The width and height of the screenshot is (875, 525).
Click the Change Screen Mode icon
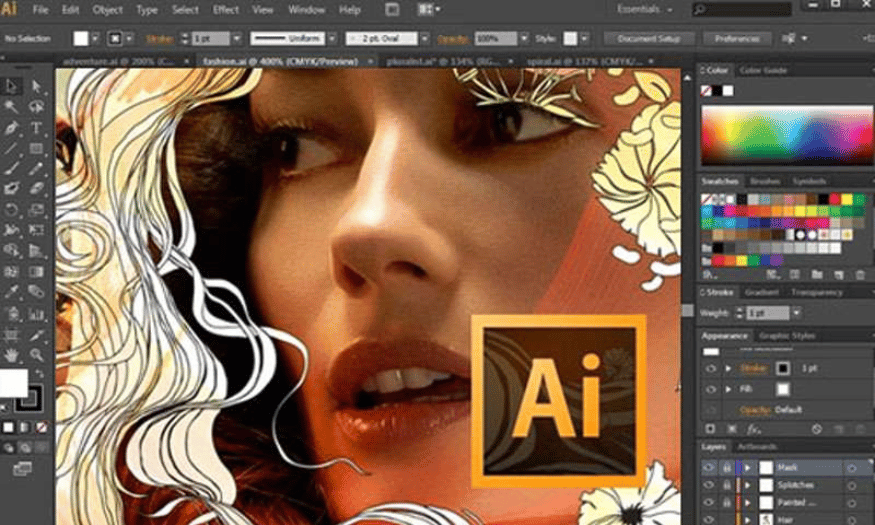(x=22, y=469)
